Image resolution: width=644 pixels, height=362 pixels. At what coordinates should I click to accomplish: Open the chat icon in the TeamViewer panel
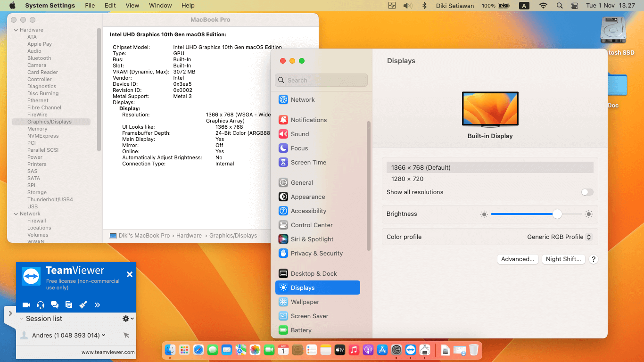(55, 304)
